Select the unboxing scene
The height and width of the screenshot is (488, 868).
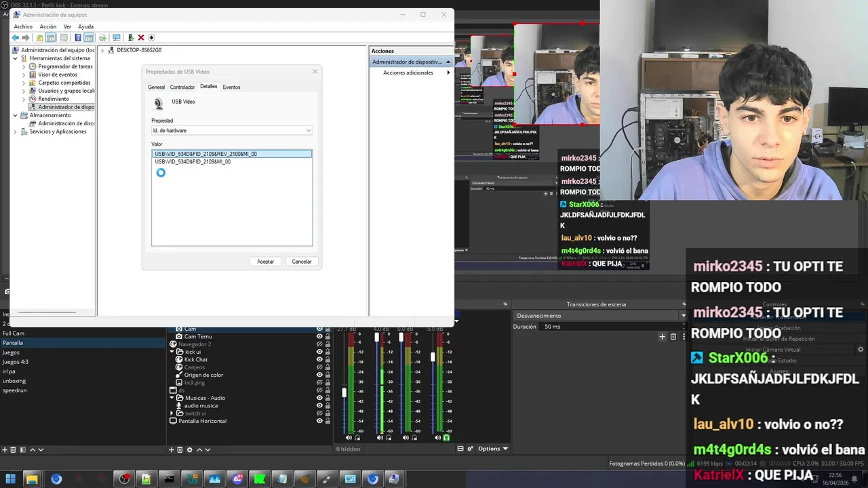[14, 381]
